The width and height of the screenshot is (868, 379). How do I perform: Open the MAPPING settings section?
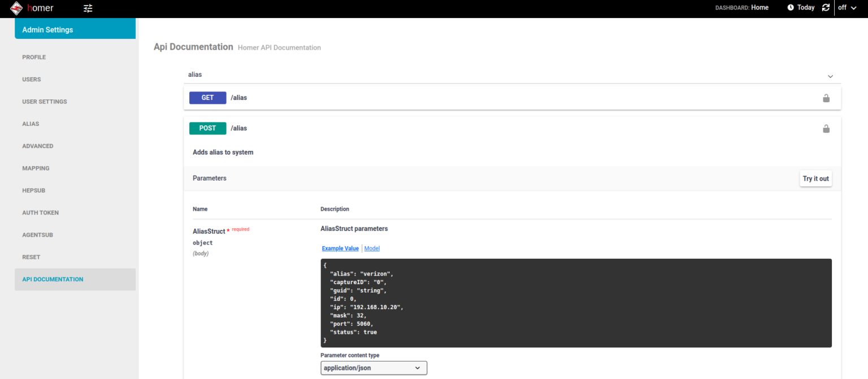(36, 168)
